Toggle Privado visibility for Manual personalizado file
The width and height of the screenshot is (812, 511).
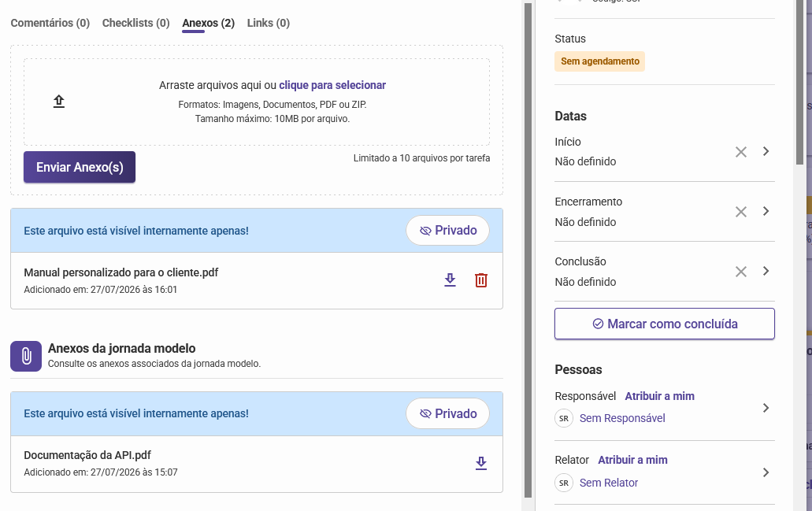click(x=448, y=231)
